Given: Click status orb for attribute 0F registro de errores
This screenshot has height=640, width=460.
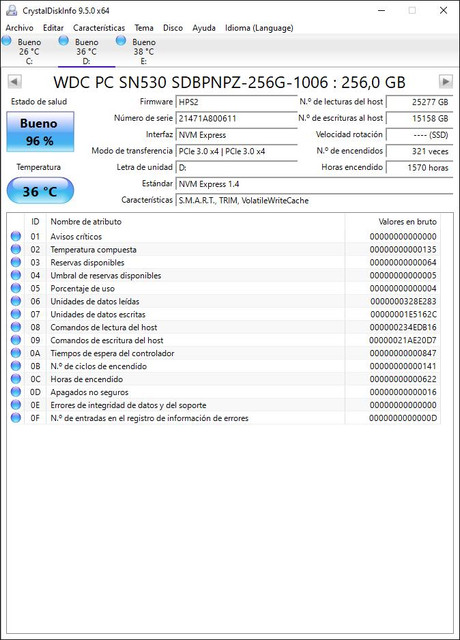Looking at the screenshot, I should click(16, 418).
